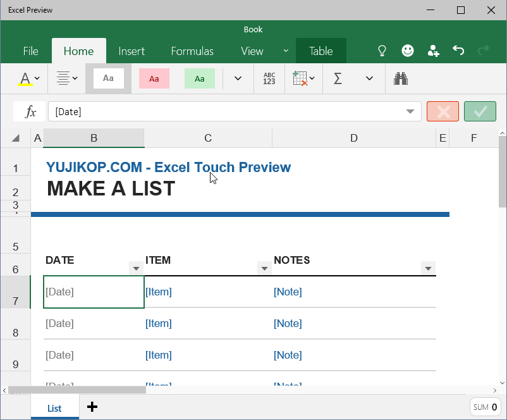Undo the last action
This screenshot has width=507, height=420.
click(x=458, y=51)
